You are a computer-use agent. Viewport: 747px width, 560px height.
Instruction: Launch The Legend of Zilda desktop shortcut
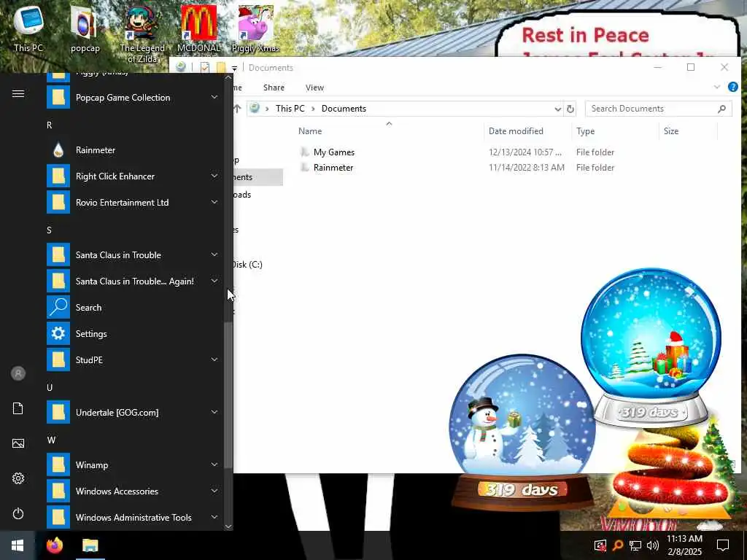(142, 34)
